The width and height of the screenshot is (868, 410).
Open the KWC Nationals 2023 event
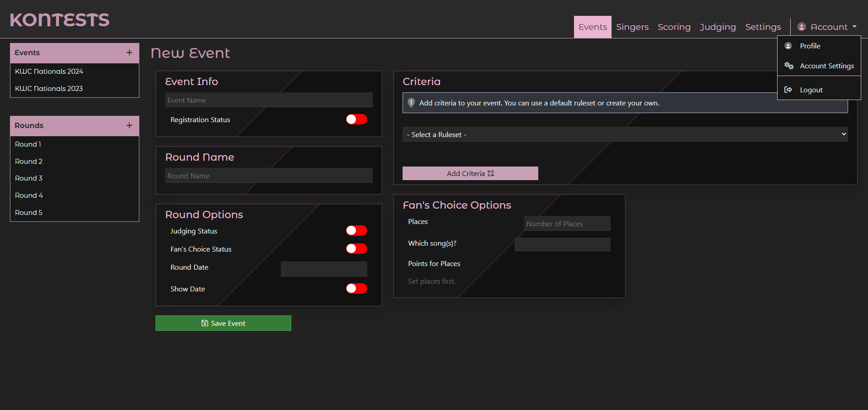[75, 89]
